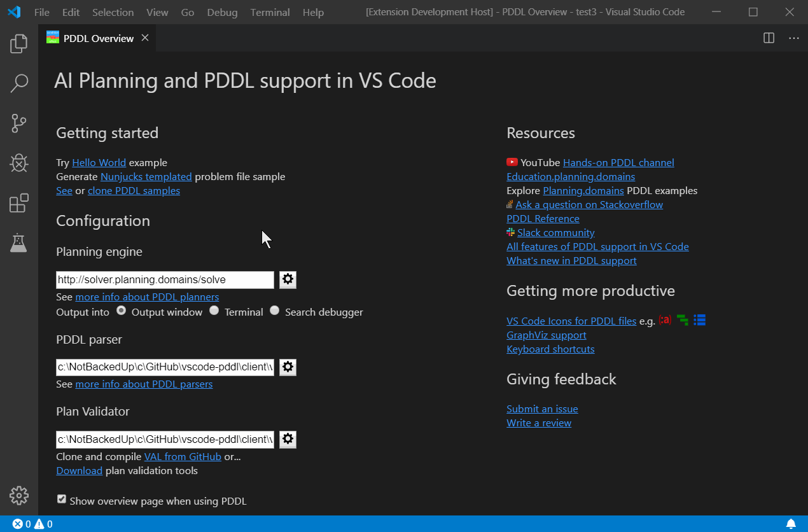Screen dimensions: 808x532
Task: Open the Source Control view
Action: [19, 123]
